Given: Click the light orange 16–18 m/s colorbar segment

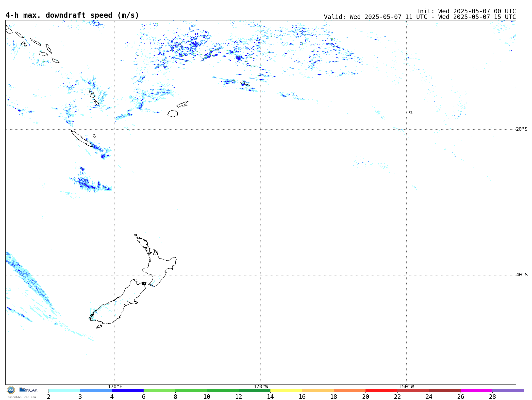Looking at the screenshot, I should click(318, 390).
